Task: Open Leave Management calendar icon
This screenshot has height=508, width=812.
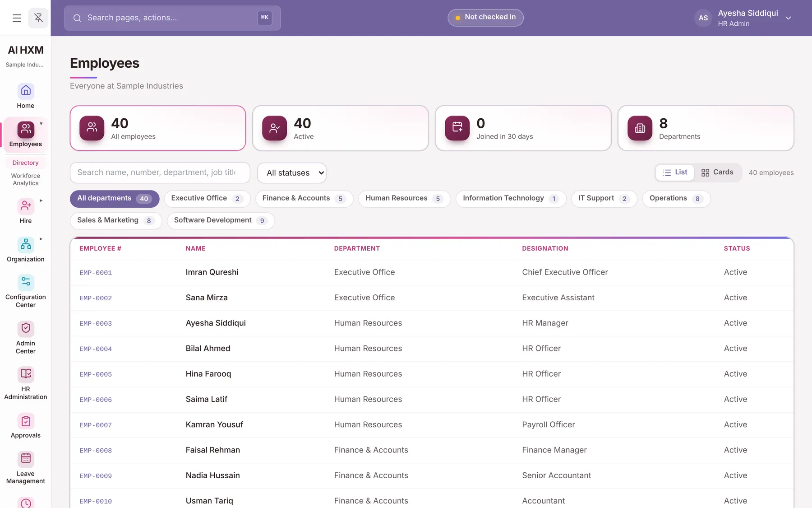Action: click(x=26, y=459)
